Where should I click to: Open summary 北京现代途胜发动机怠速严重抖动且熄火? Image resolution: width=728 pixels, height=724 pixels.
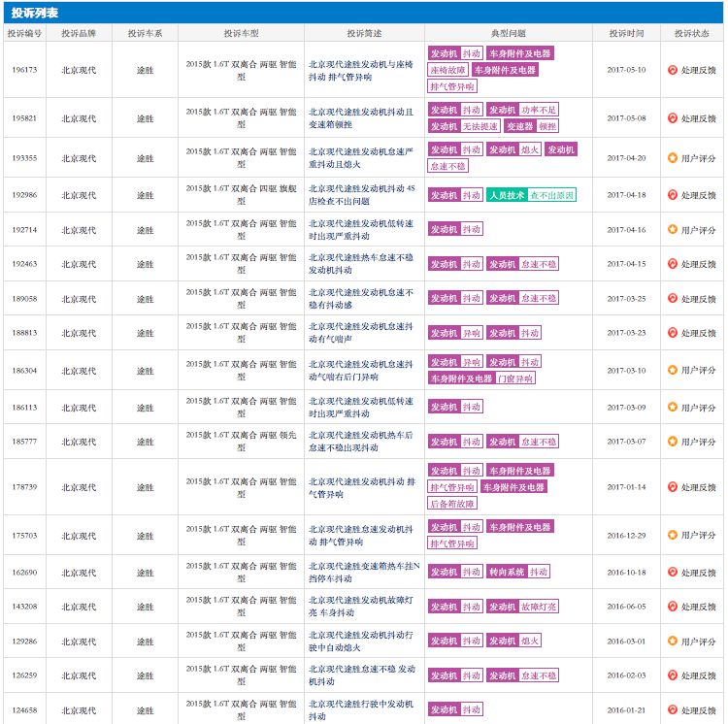361,158
